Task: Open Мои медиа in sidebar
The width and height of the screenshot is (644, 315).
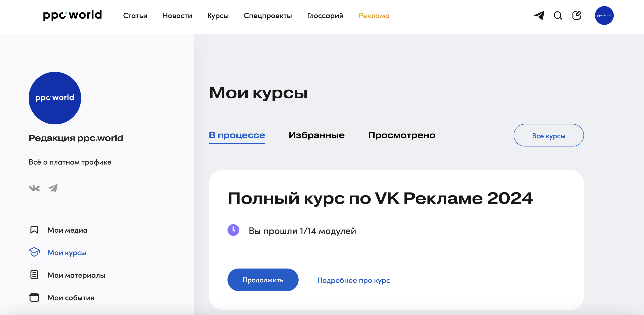Action: pos(68,230)
